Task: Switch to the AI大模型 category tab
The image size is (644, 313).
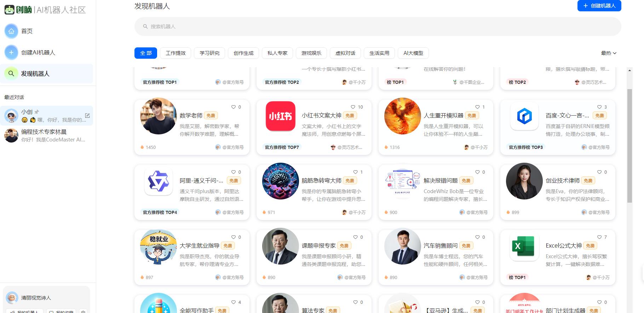Action: [413, 53]
